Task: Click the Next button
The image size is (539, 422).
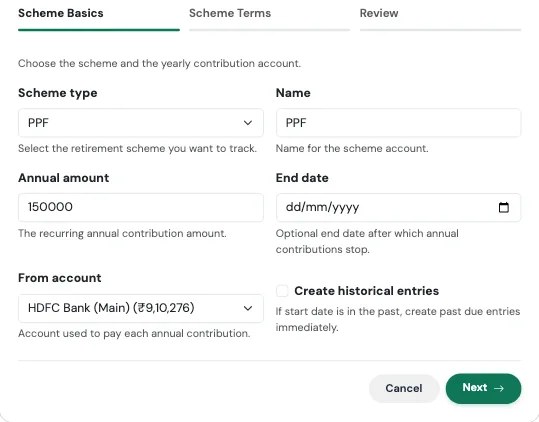Action: pyautogui.click(x=483, y=388)
